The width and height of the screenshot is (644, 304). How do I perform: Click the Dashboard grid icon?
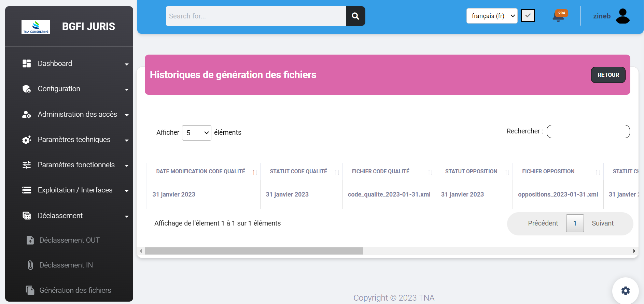[27, 63]
